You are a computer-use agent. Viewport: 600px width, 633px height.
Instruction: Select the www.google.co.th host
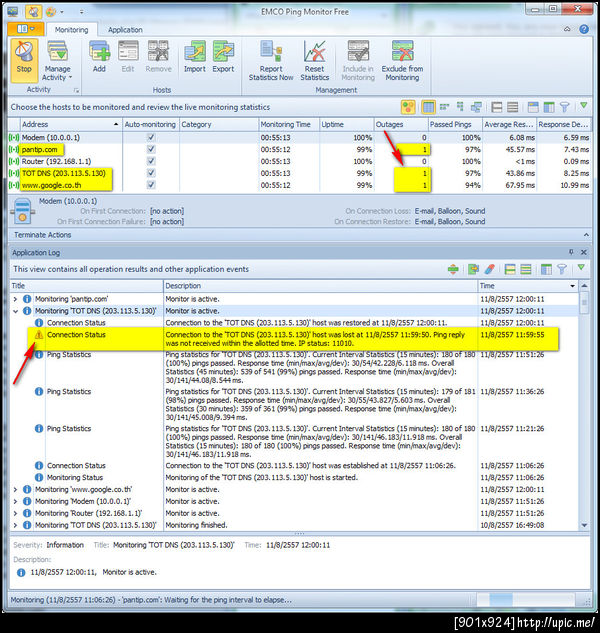pyautogui.click(x=300, y=185)
